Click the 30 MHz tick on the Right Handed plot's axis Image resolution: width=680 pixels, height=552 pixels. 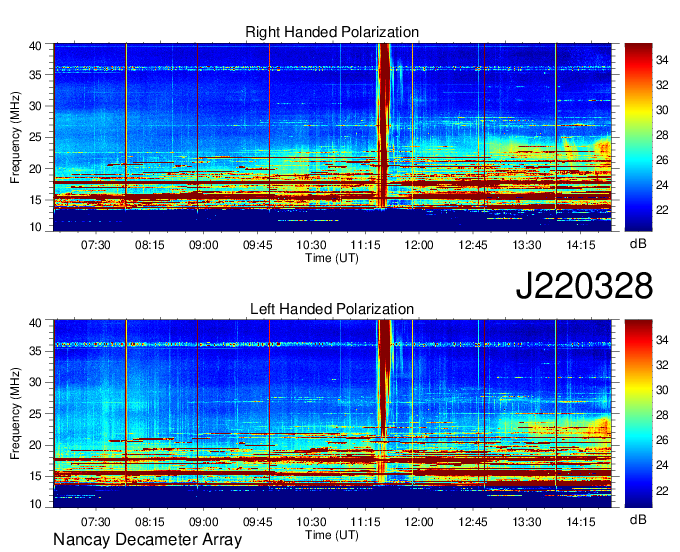[x=35, y=106]
